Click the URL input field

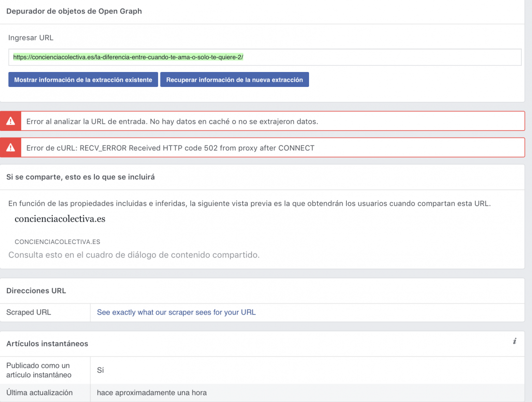265,57
